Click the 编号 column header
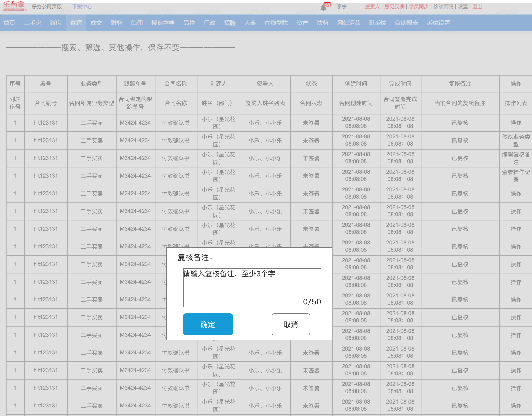This screenshot has width=532, height=416. tap(46, 84)
